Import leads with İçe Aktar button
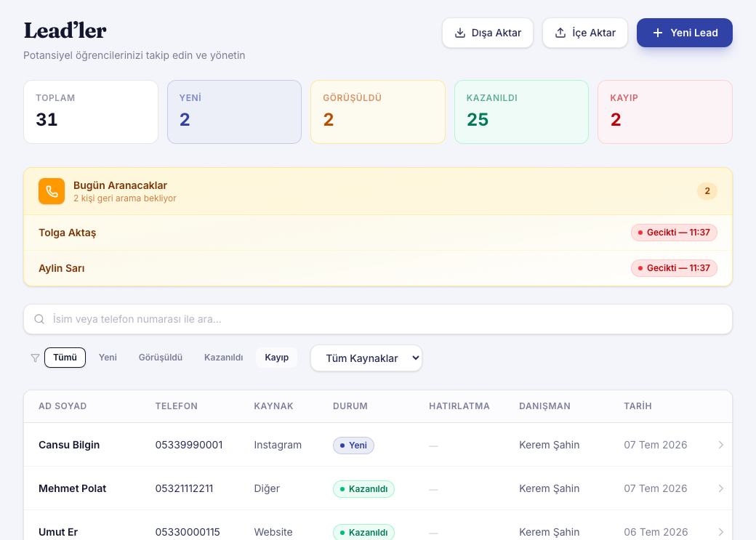 (585, 33)
